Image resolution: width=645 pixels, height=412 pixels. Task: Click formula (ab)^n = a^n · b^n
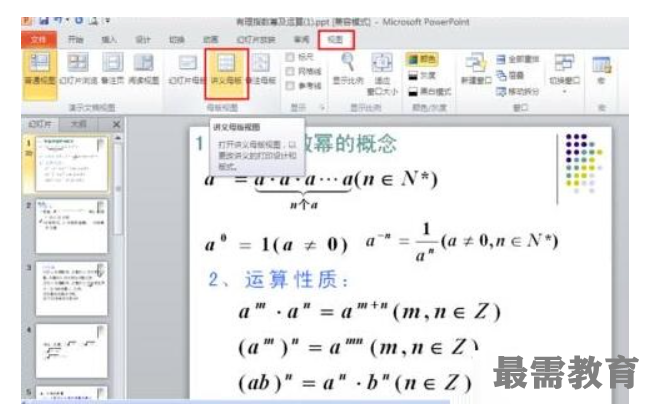click(x=355, y=383)
